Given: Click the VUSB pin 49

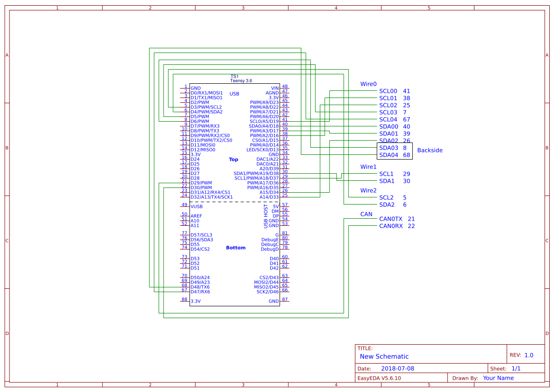Looking at the screenshot, I should click(x=196, y=206).
